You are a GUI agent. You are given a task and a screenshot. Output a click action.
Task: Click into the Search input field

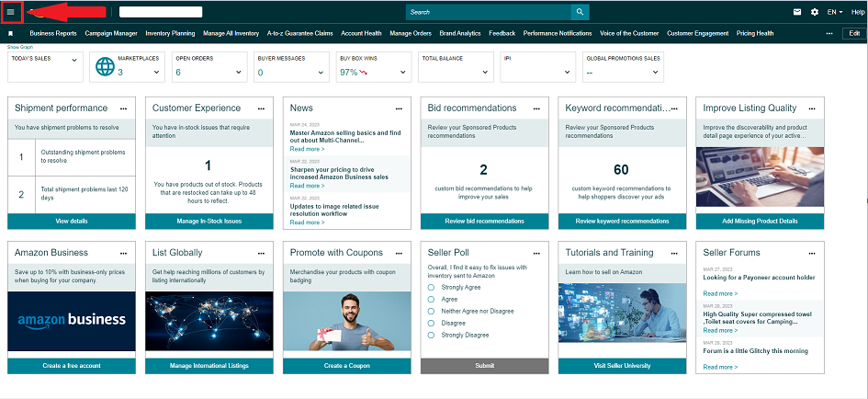pyautogui.click(x=488, y=12)
